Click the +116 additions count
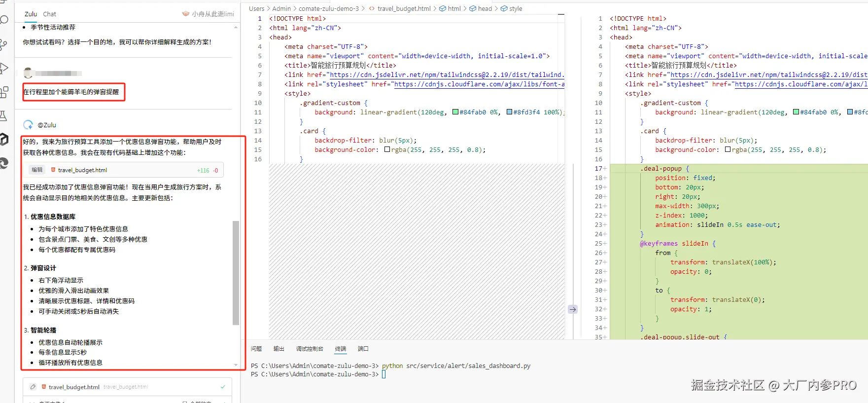868x403 pixels. pos(203,170)
